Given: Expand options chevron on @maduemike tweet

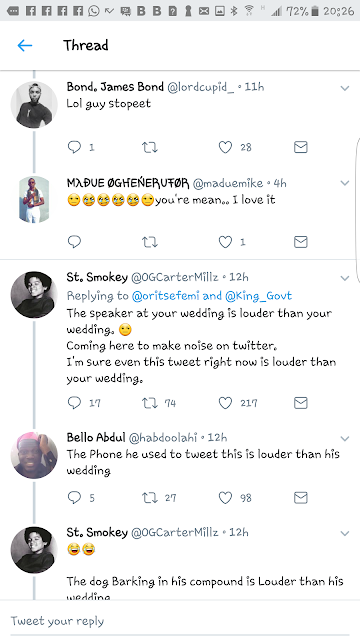Looking at the screenshot, I should pyautogui.click(x=345, y=183).
